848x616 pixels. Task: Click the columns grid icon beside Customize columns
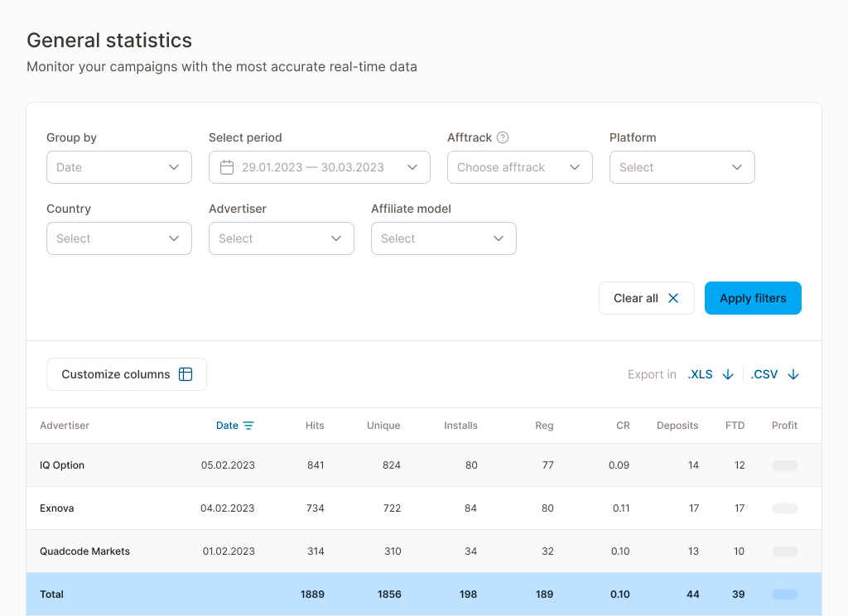(185, 374)
